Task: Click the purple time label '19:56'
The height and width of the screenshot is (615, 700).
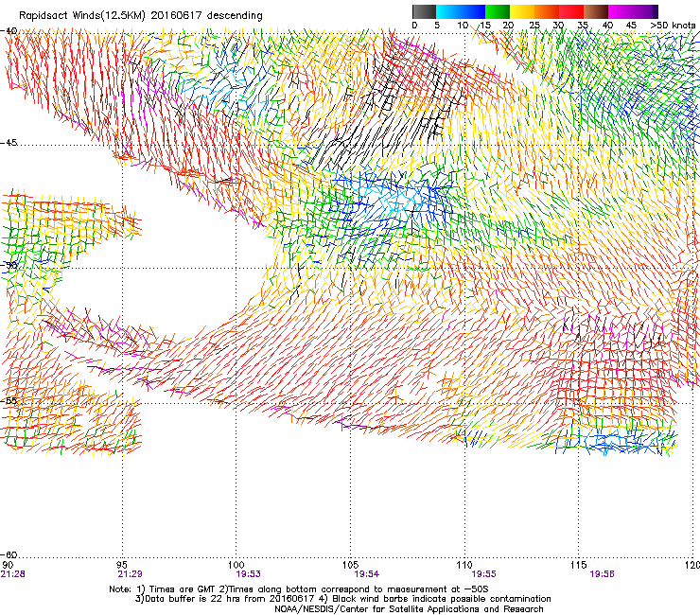Action: (602, 574)
